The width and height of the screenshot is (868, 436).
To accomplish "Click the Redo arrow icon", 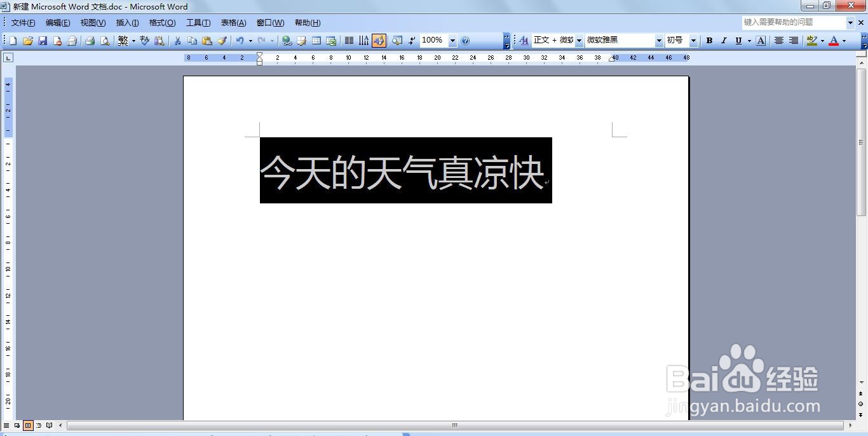I will [x=262, y=41].
